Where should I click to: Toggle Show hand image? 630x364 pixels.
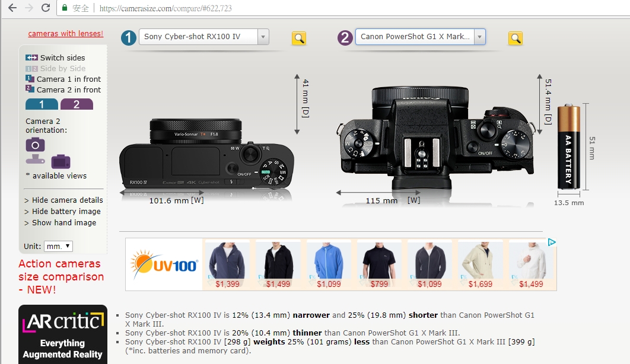[x=61, y=223]
